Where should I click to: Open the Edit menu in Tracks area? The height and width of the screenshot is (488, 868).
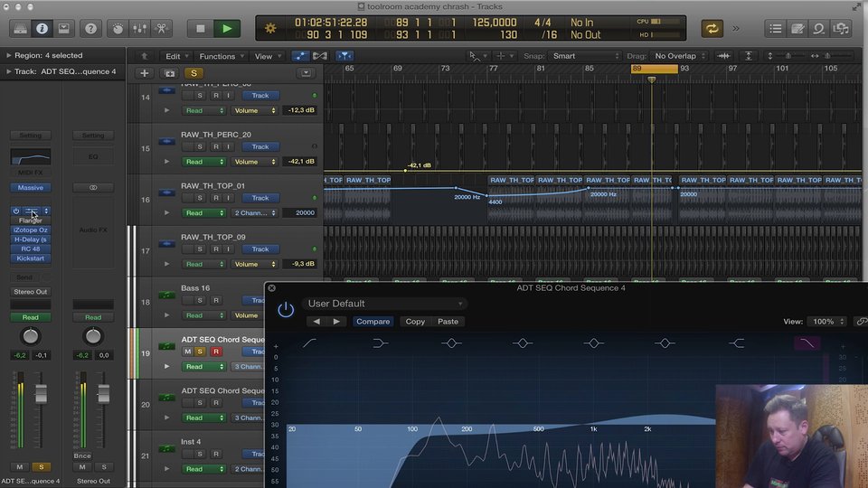click(x=177, y=56)
